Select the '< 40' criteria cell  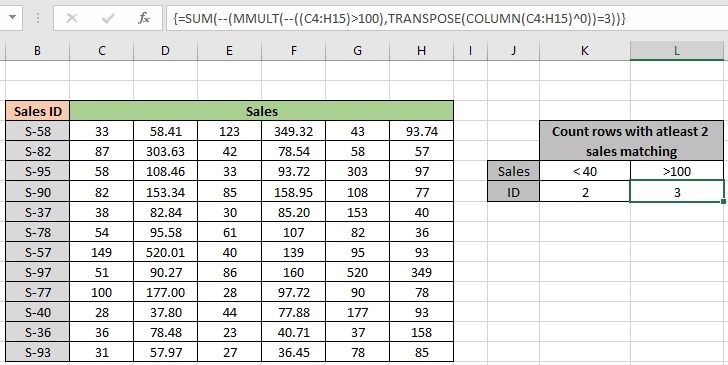[x=585, y=171]
